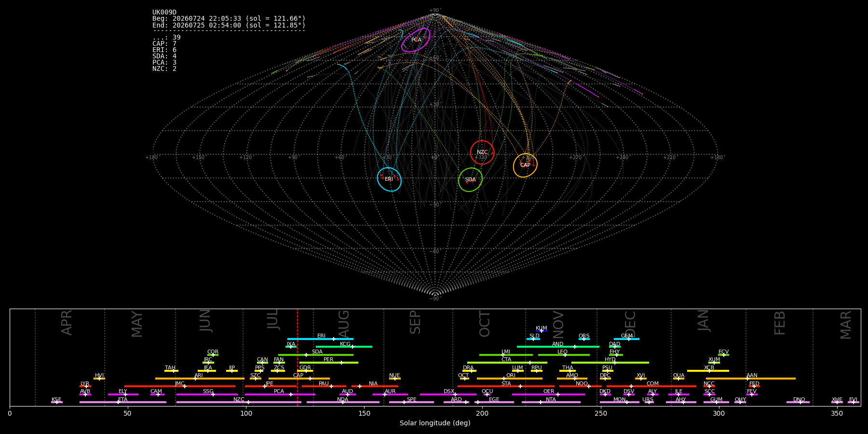Click the +270 longitude label on sky map

point(575,158)
